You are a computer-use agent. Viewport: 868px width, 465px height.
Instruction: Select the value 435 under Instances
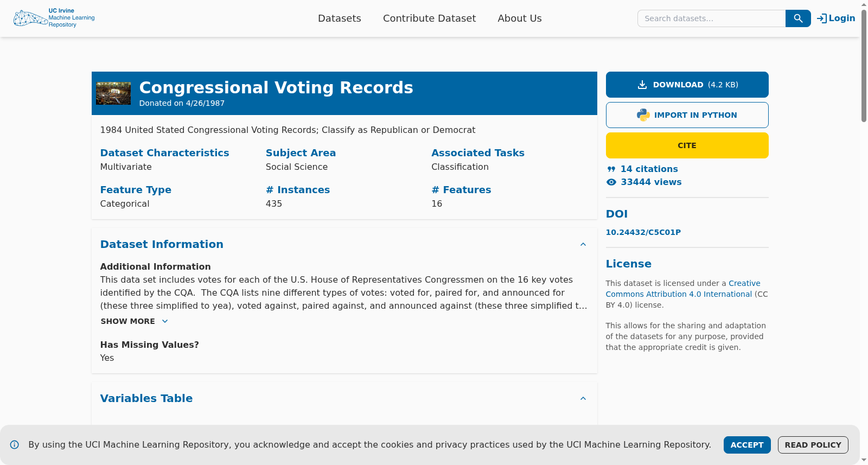[274, 204]
